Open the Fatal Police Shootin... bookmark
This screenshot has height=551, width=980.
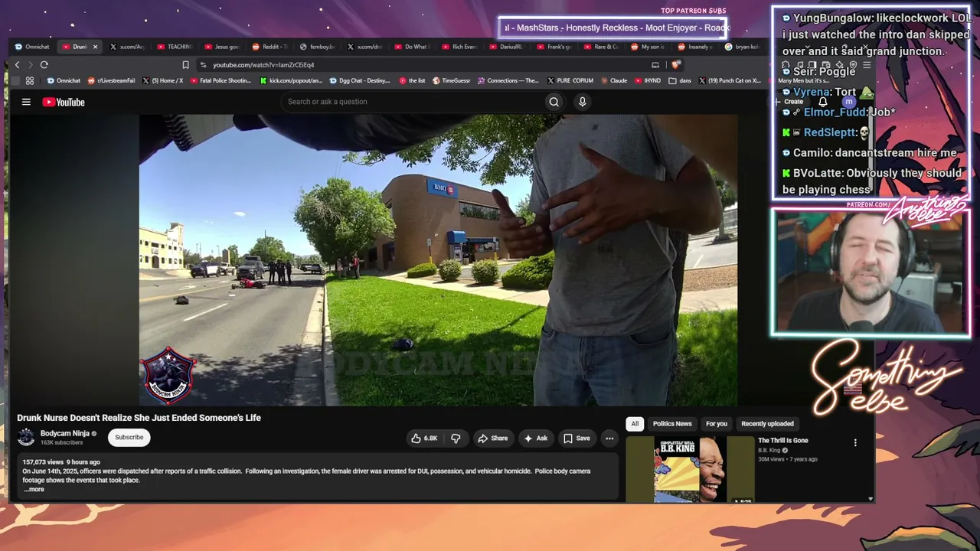coord(220,80)
